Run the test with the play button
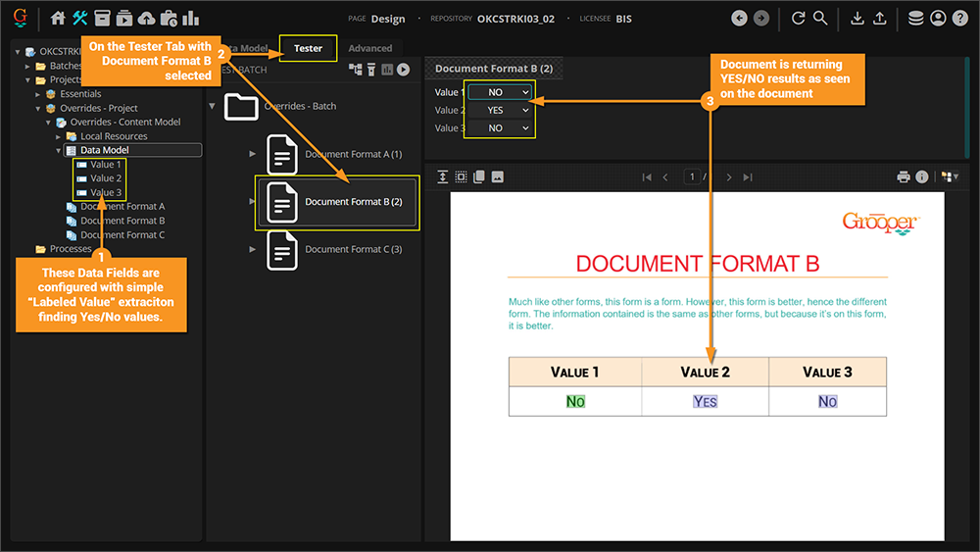 404,70
